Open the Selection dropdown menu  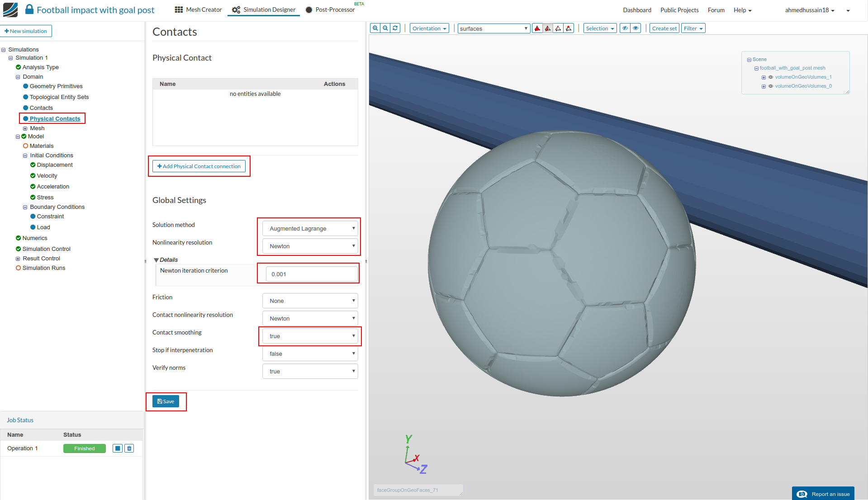pos(600,28)
